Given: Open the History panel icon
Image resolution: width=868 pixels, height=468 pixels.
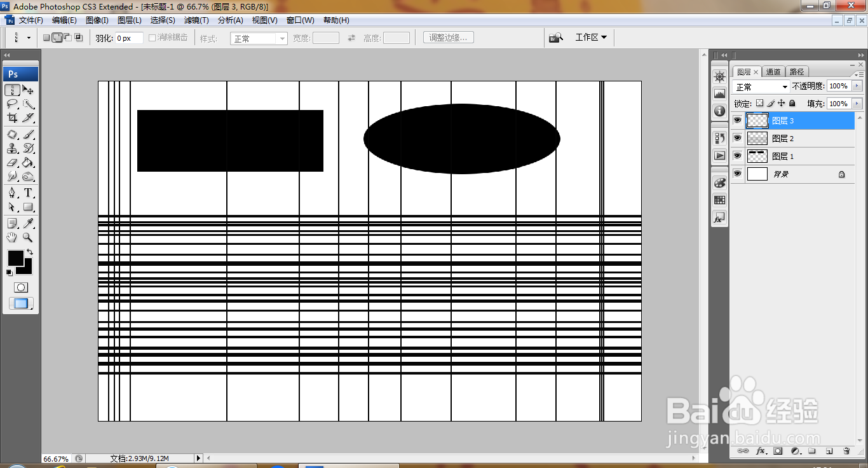Looking at the screenshot, I should pyautogui.click(x=719, y=137).
